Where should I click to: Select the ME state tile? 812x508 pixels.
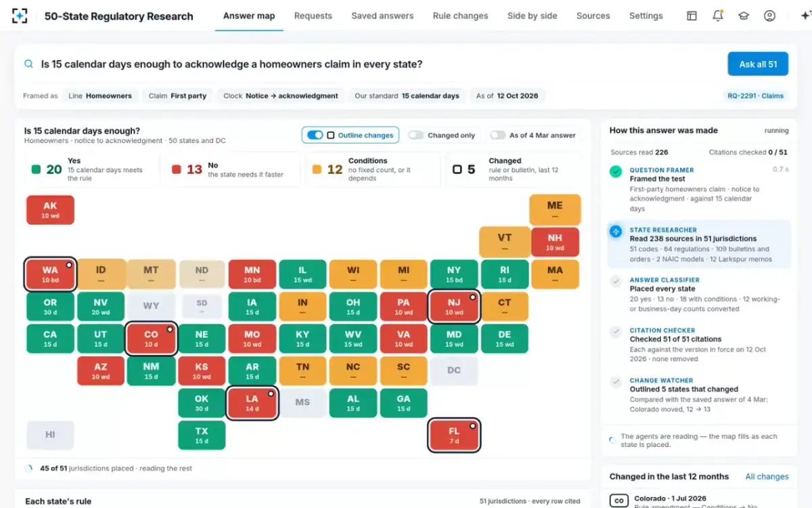pyautogui.click(x=555, y=210)
